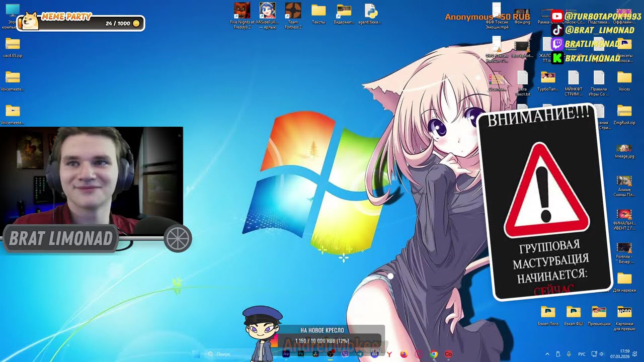Open the notification center icon

(x=635, y=354)
